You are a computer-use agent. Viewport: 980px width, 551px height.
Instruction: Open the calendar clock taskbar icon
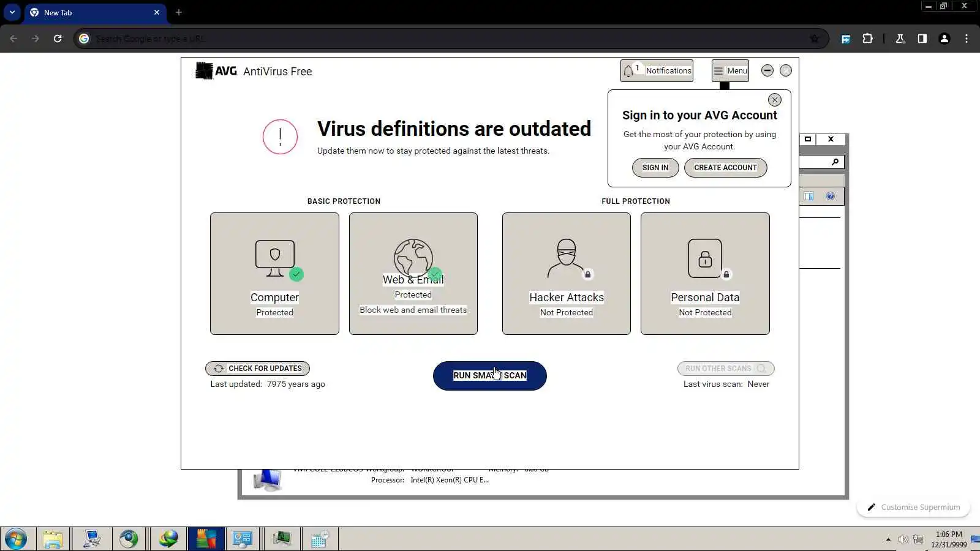point(319,539)
